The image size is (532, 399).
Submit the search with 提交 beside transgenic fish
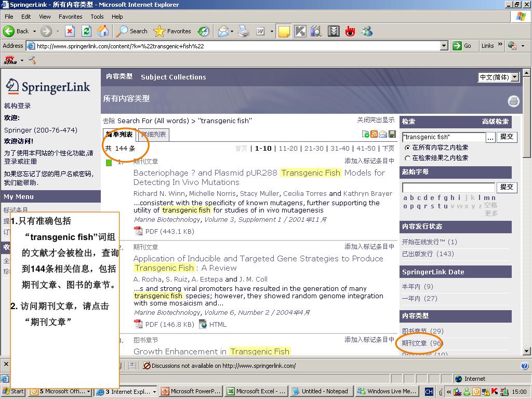507,137
